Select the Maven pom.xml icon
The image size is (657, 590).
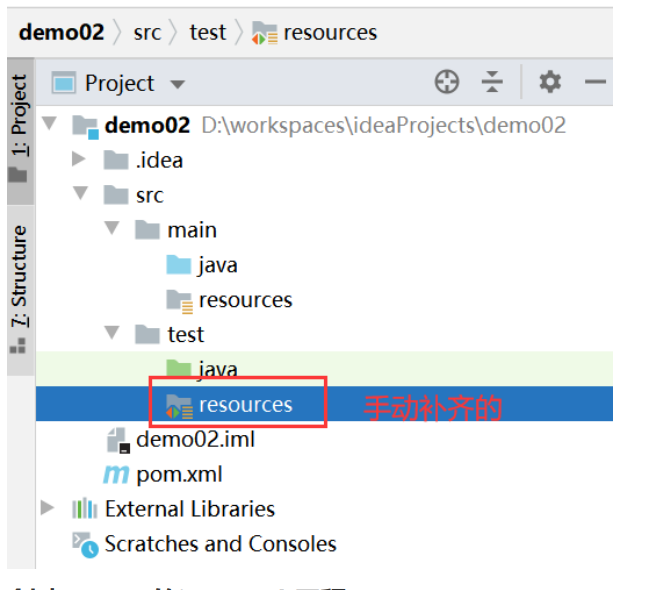(116, 475)
